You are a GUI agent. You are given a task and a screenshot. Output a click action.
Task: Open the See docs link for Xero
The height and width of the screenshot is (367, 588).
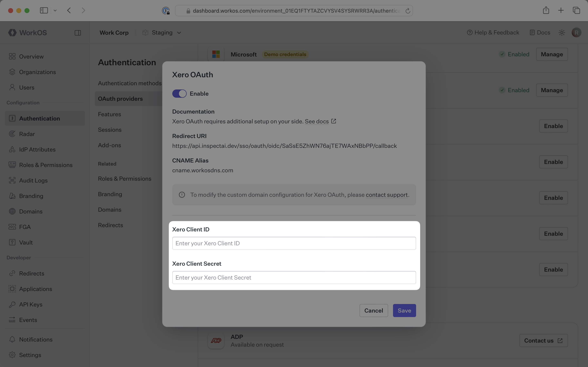(317, 121)
